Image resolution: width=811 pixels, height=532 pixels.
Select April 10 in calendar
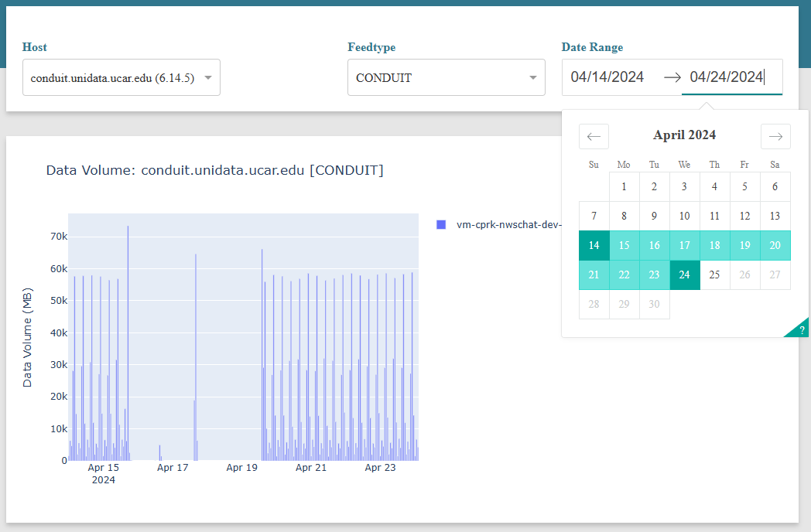pos(685,216)
